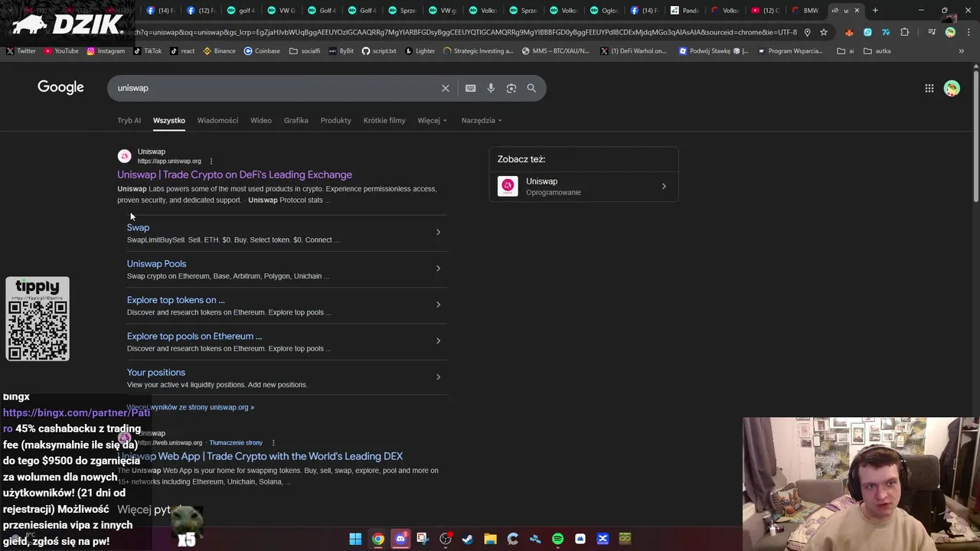Open the on-screen keyboard input tool
Viewport: 980px width, 551px height.
[x=470, y=88]
